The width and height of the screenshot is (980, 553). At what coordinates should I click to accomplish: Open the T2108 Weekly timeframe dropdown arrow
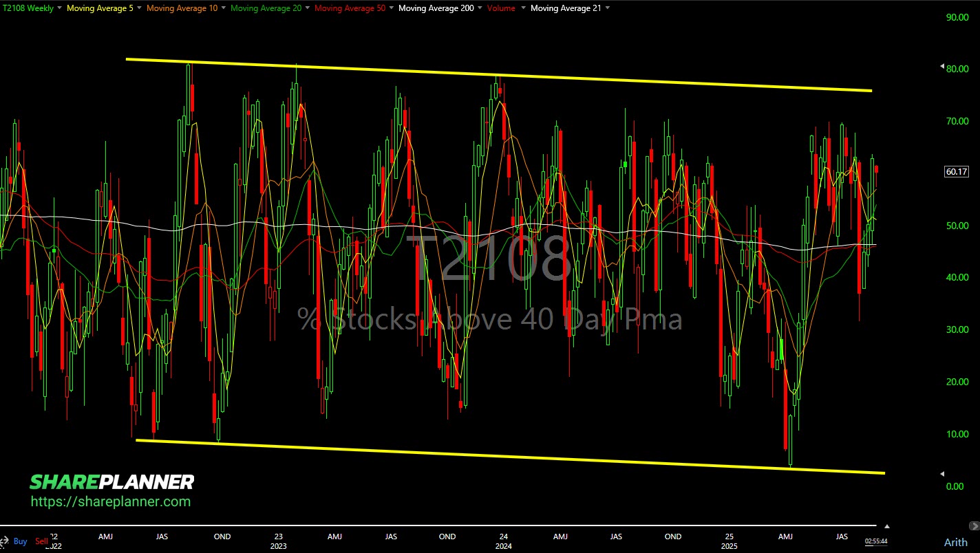pyautogui.click(x=58, y=8)
